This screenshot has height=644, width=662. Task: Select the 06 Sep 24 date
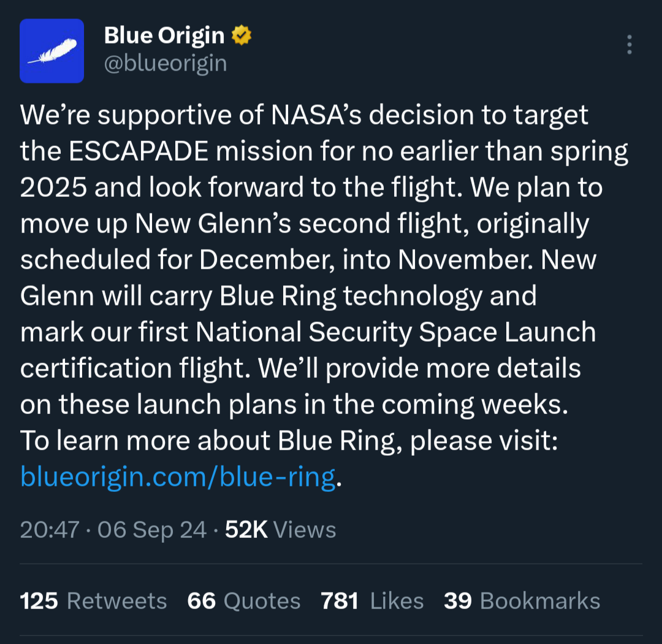[152, 529]
